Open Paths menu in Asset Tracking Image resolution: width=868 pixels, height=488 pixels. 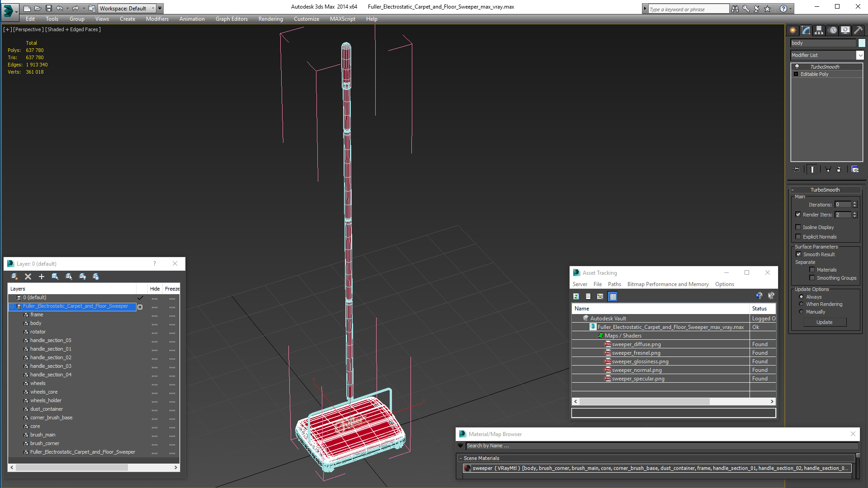[x=614, y=284]
